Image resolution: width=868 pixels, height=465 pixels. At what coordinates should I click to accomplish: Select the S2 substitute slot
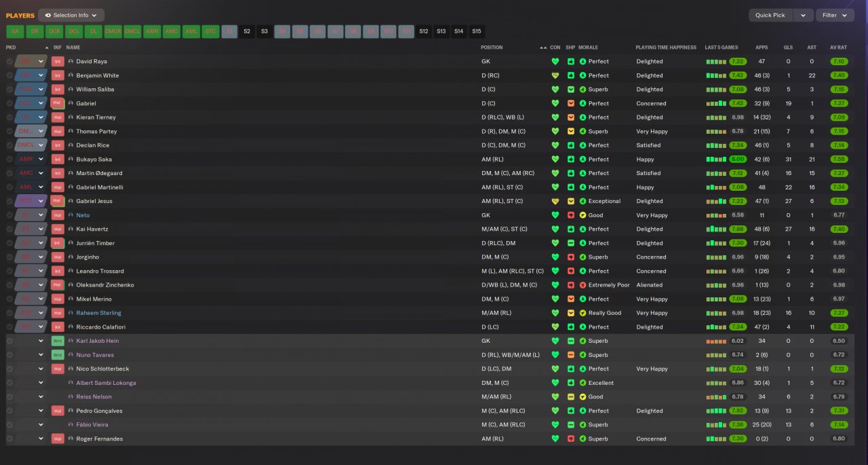247,31
